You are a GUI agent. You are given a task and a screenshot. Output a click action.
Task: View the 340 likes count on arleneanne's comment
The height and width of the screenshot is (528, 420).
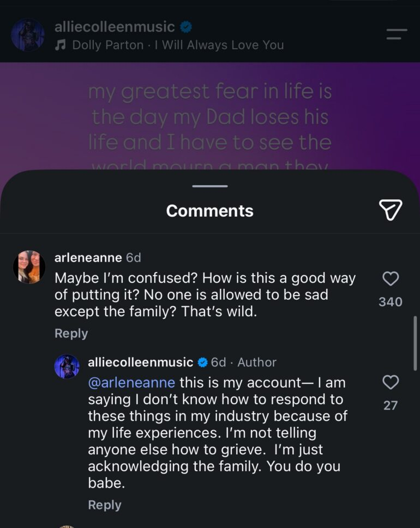(391, 302)
